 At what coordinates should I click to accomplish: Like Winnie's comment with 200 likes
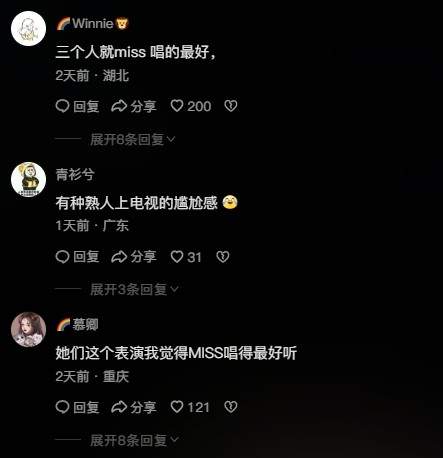191,106
